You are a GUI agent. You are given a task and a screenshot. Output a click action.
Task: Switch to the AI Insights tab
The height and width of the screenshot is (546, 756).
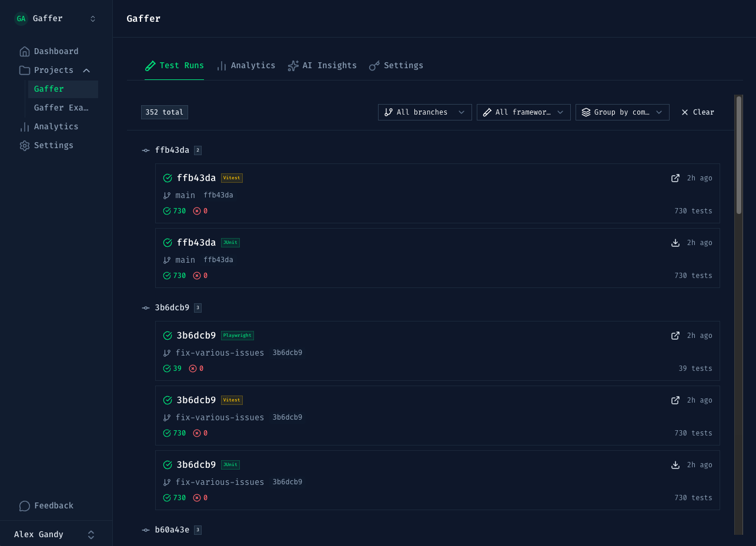322,65
